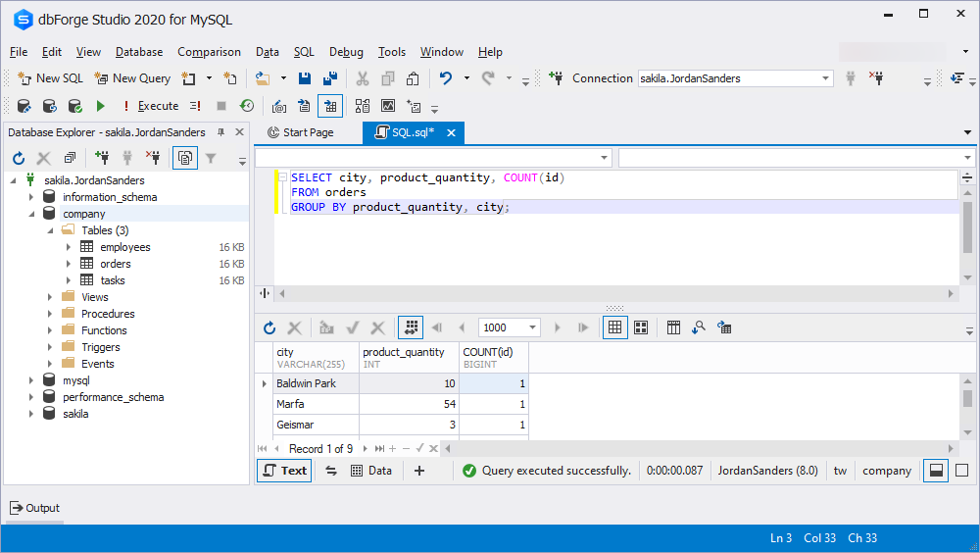
Task: Click the Undo arrow icon
Action: [446, 78]
